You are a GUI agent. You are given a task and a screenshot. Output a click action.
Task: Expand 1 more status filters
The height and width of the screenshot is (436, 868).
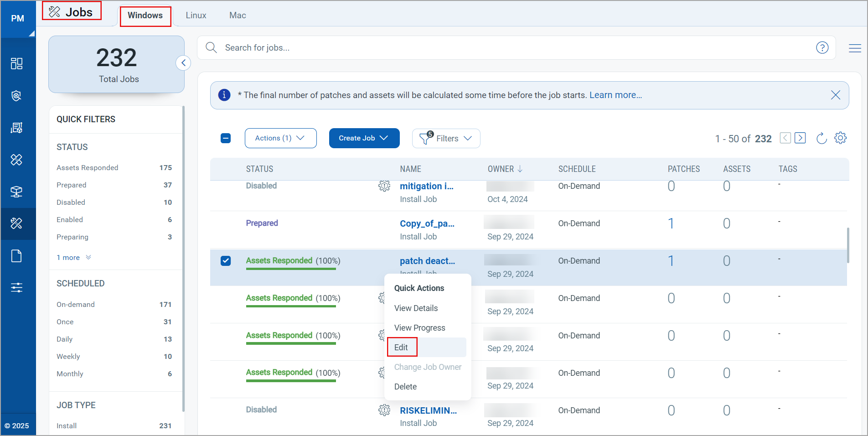(74, 258)
